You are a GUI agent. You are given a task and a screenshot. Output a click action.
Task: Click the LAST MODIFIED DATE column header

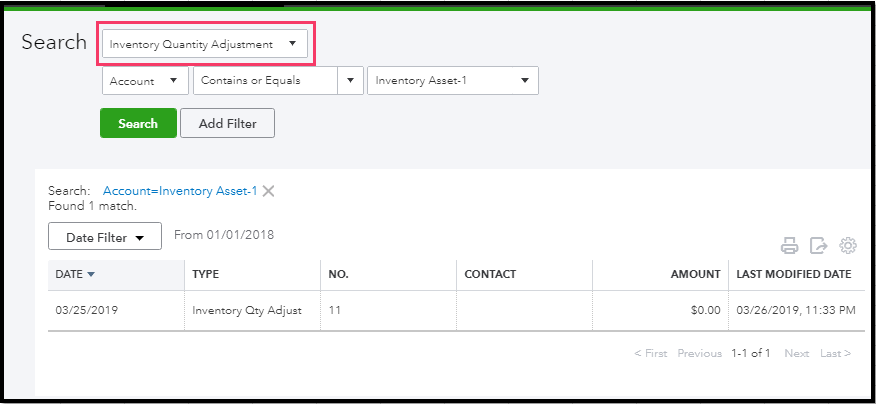[793, 274]
